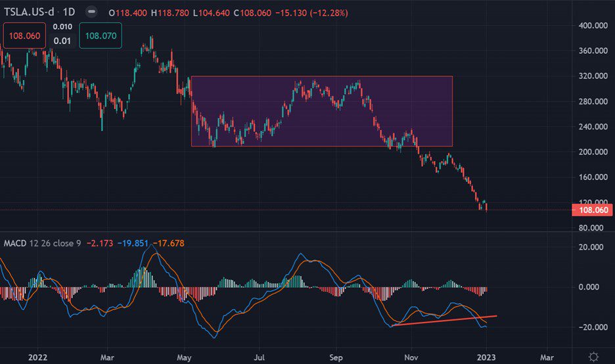Edit the order quantity field 0.01
The width and height of the screenshot is (615, 364).
(62, 41)
